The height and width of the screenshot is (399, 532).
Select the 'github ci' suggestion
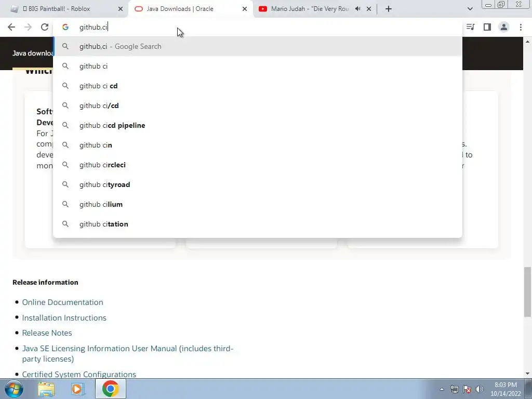[258, 66]
